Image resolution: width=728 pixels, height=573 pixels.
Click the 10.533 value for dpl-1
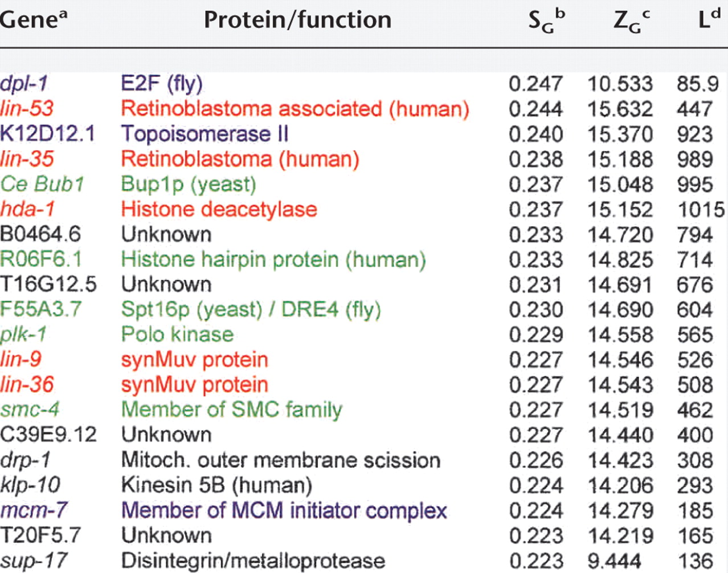[620, 84]
